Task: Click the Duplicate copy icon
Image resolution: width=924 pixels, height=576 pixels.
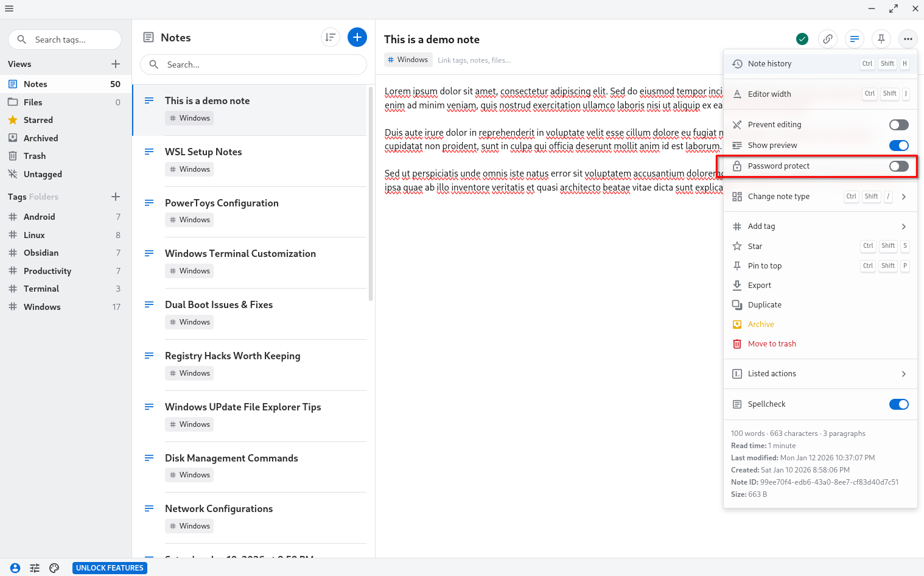Action: tap(737, 304)
